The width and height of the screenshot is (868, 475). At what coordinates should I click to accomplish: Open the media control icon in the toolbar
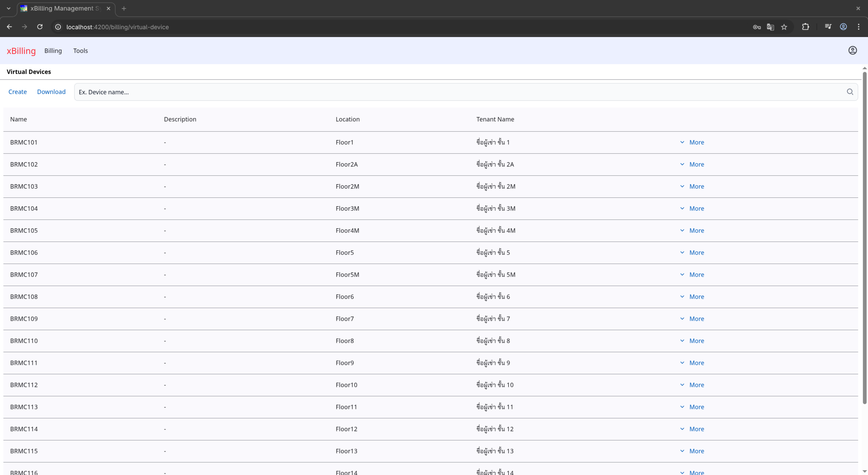coord(828,27)
